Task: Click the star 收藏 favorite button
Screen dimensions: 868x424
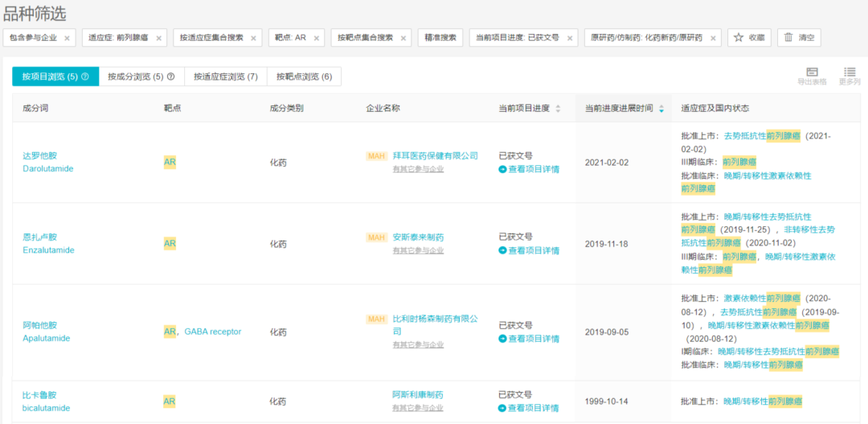Action: point(749,38)
